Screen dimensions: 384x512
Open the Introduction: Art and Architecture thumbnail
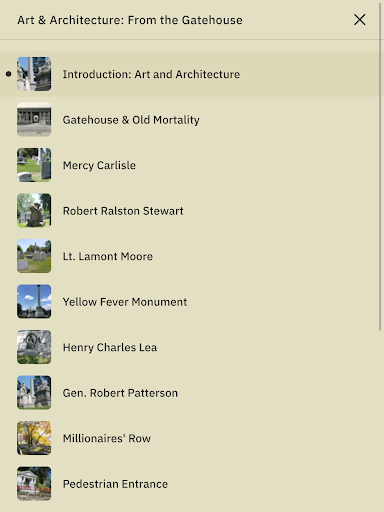[x=34, y=74]
